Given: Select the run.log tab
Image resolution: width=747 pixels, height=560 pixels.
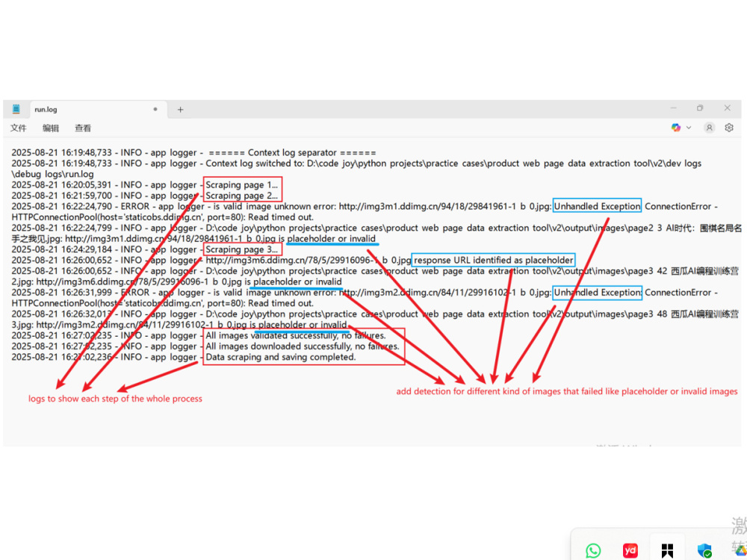Looking at the screenshot, I should click(98, 110).
